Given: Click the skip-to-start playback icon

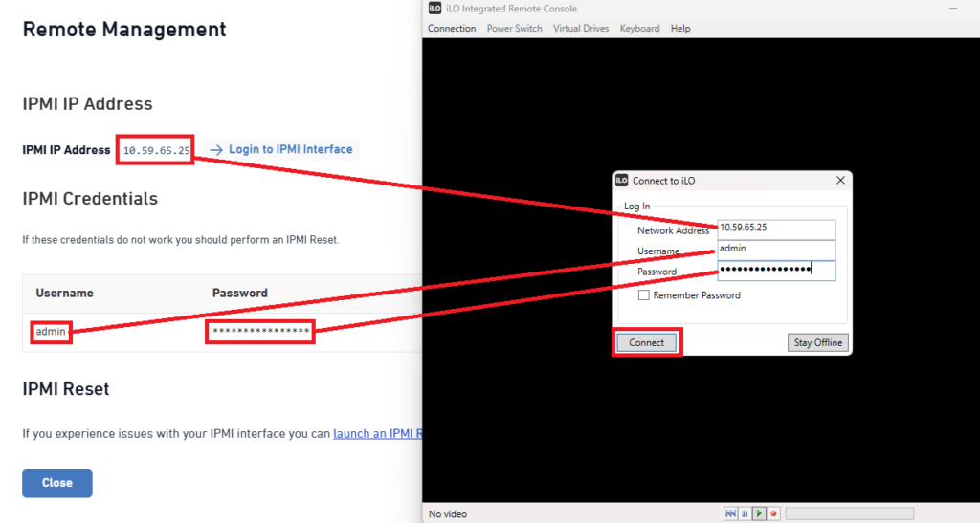Looking at the screenshot, I should pyautogui.click(x=730, y=513).
